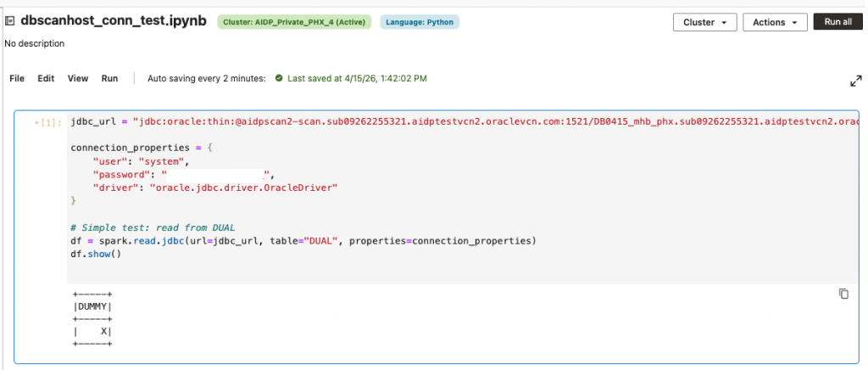
Task: Click the Language: Python badge
Action: [x=420, y=22]
